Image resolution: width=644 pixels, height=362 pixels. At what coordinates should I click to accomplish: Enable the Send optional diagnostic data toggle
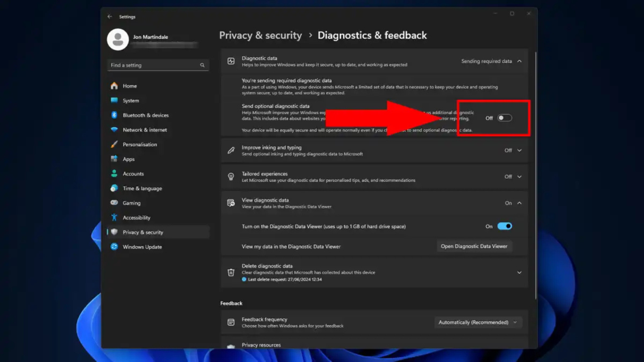tap(504, 118)
